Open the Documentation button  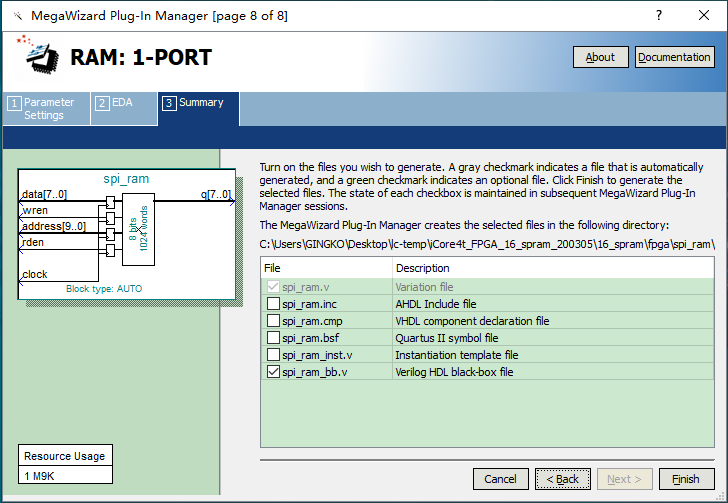(674, 57)
